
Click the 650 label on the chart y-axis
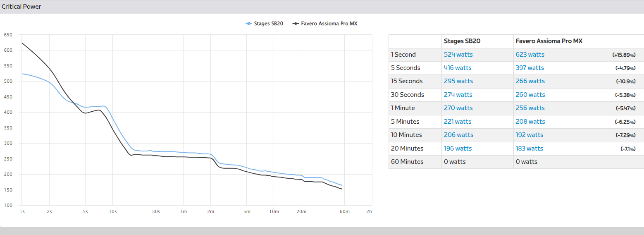8,35
